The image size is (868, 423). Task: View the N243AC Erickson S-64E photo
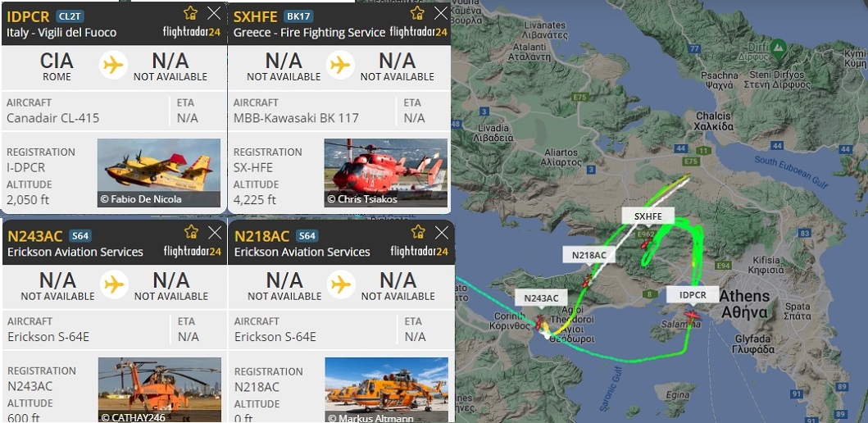tap(160, 389)
